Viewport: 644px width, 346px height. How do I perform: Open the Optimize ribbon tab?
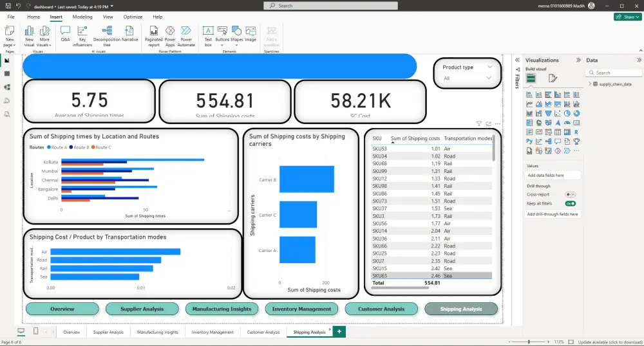coord(133,17)
